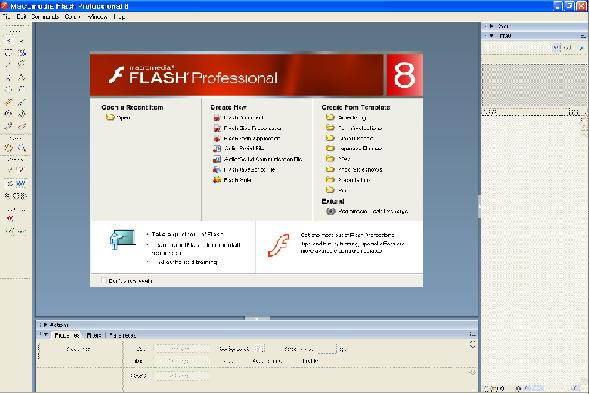This screenshot has width=589, height=394.
Task: Expand the collapsed Actions panel
Action: click(45, 325)
